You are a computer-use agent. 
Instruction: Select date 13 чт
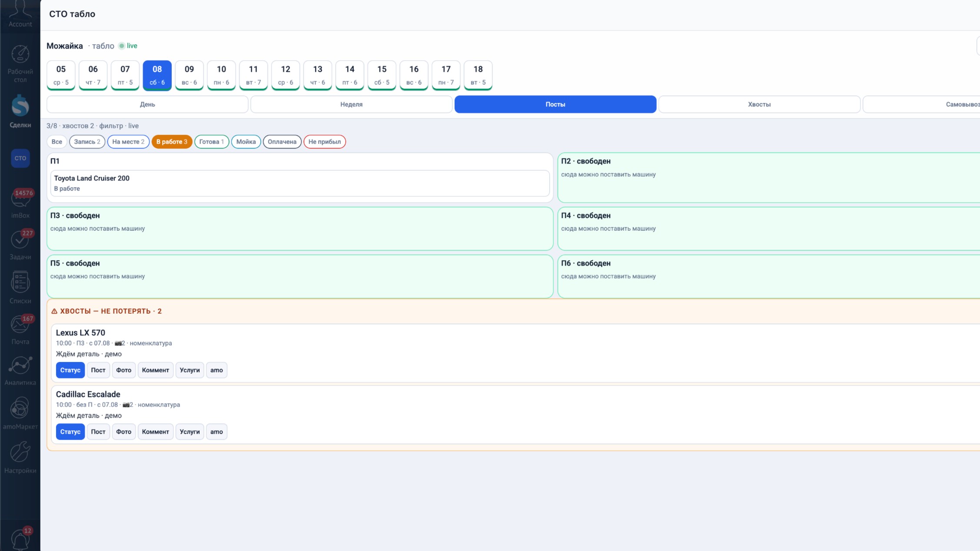pyautogui.click(x=318, y=75)
